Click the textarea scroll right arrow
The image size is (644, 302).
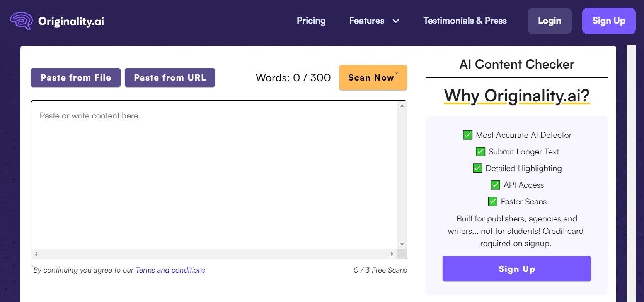392,254
